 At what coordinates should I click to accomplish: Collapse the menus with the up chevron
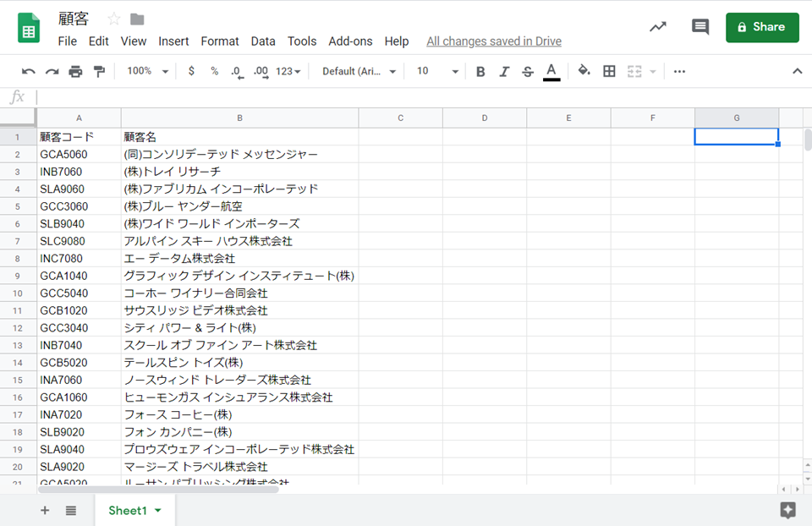pyautogui.click(x=798, y=71)
